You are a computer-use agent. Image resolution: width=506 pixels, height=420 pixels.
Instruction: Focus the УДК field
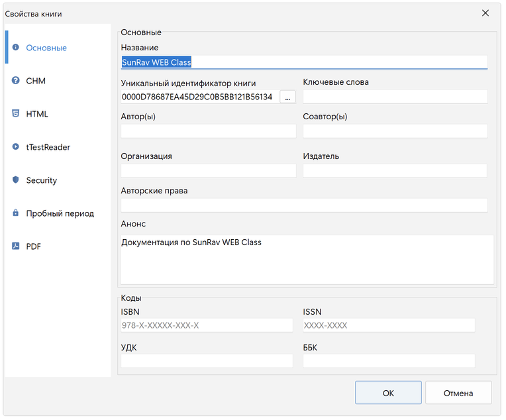click(207, 361)
